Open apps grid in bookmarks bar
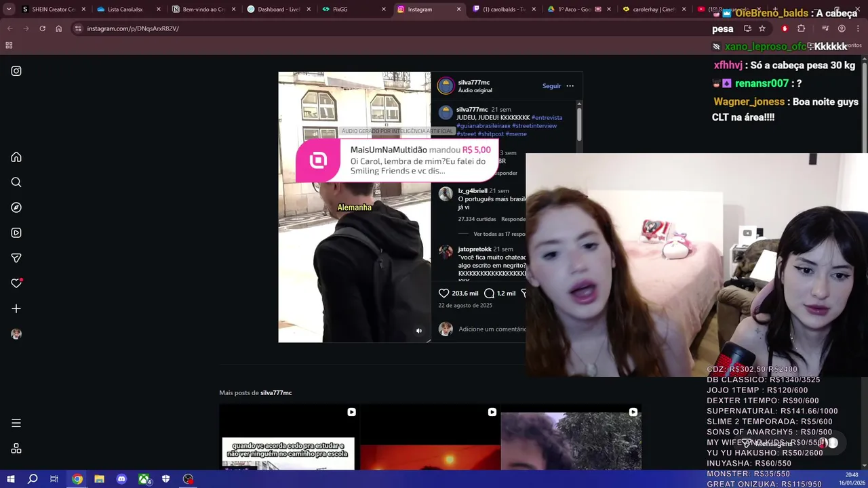868x488 pixels. coord(9,45)
